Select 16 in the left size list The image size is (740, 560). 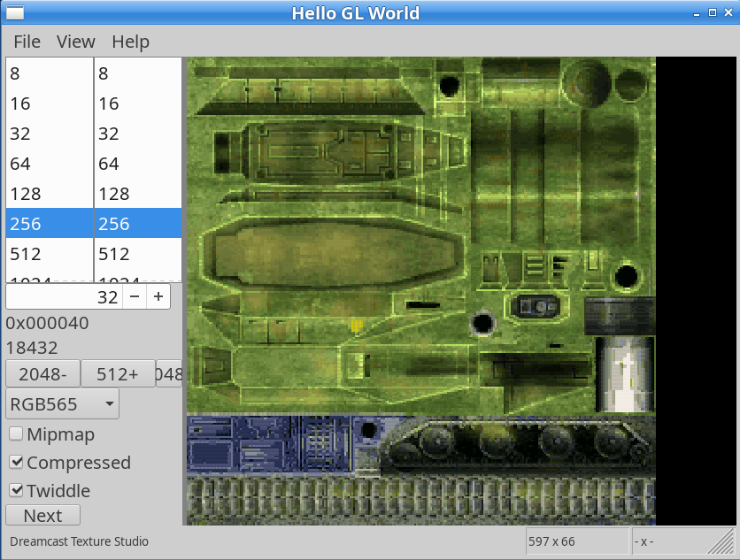[x=50, y=104]
